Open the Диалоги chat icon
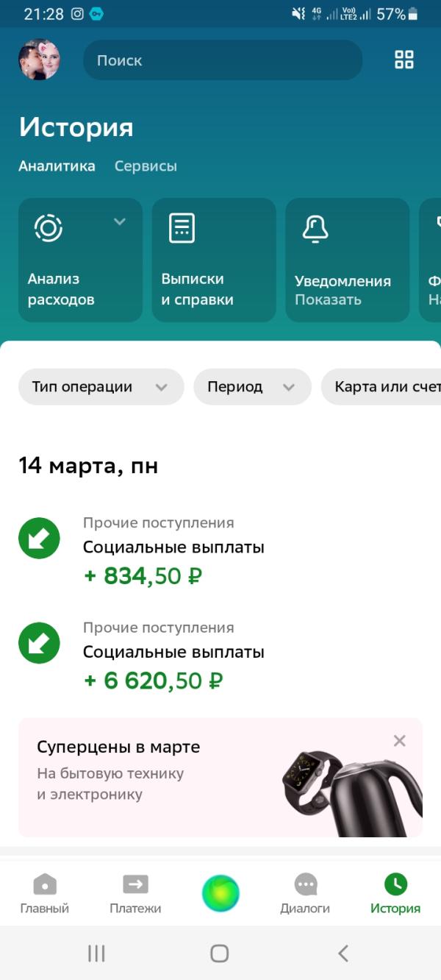This screenshot has height=980, width=441. click(x=305, y=884)
